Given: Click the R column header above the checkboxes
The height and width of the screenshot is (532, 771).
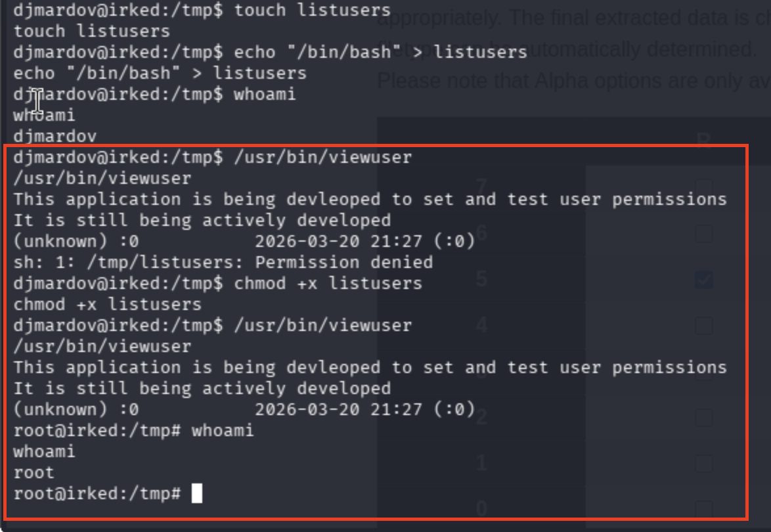Looking at the screenshot, I should pos(703,141).
